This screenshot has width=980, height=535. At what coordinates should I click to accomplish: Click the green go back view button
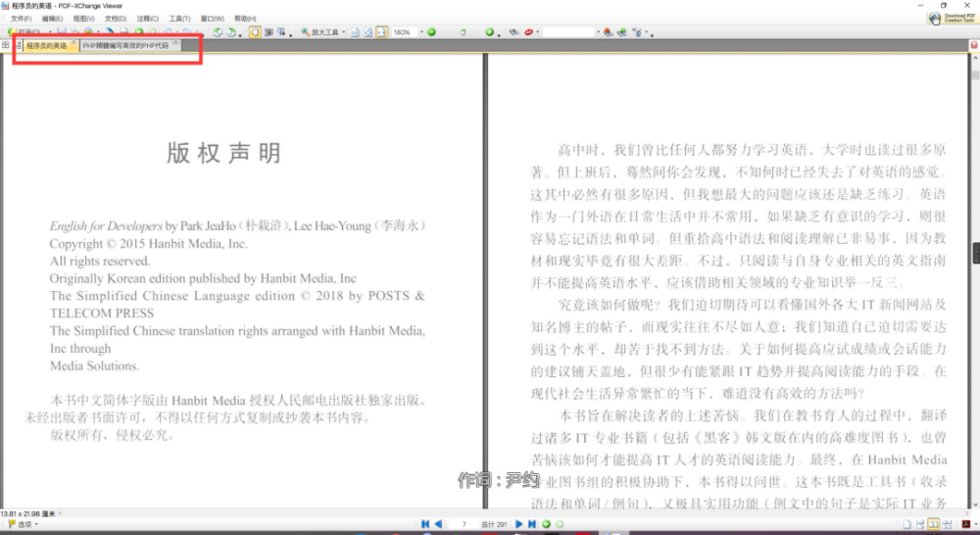[546, 524]
